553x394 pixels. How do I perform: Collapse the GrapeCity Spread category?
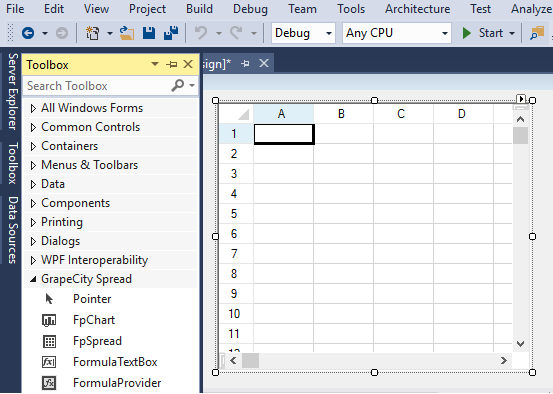click(33, 279)
